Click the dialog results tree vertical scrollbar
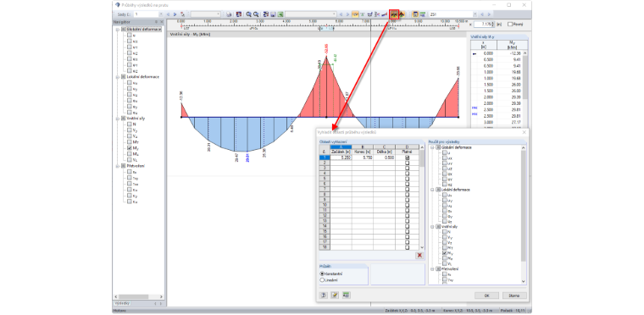Viewport: 644px width, 315px height. pos(524,213)
